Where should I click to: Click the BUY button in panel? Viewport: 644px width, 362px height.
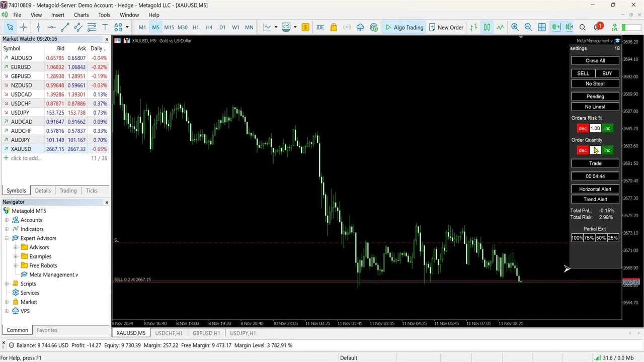coord(607,73)
